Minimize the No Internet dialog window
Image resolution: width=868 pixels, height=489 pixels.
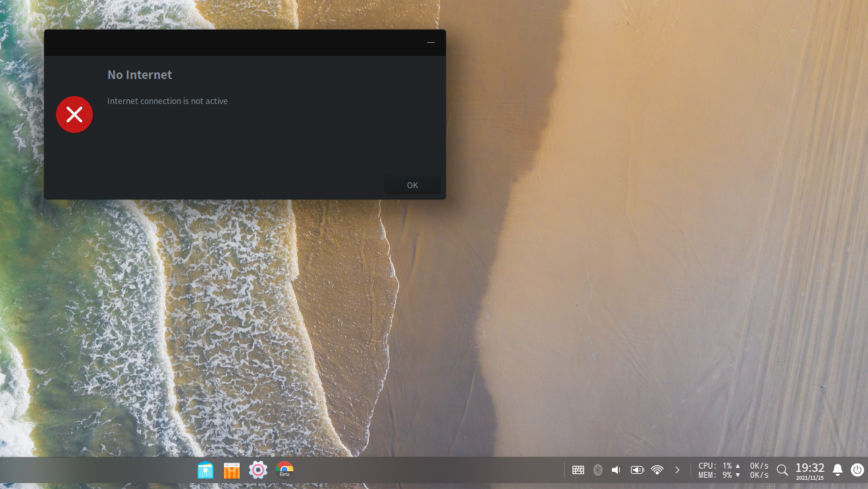point(431,42)
